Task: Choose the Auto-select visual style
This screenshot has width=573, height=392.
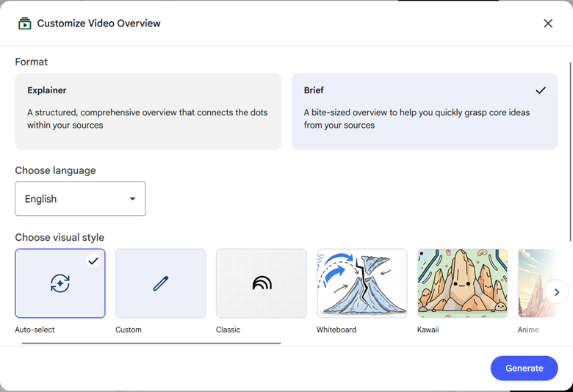Action: point(60,283)
